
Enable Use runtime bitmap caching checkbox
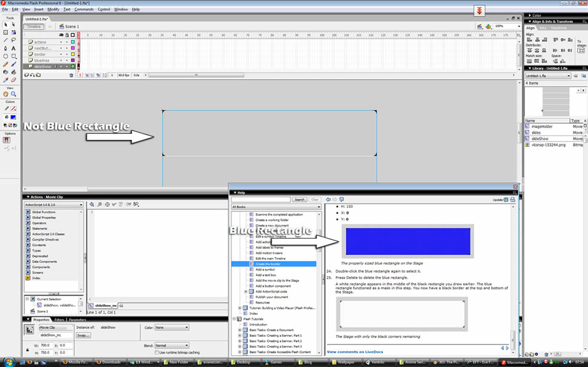157,352
